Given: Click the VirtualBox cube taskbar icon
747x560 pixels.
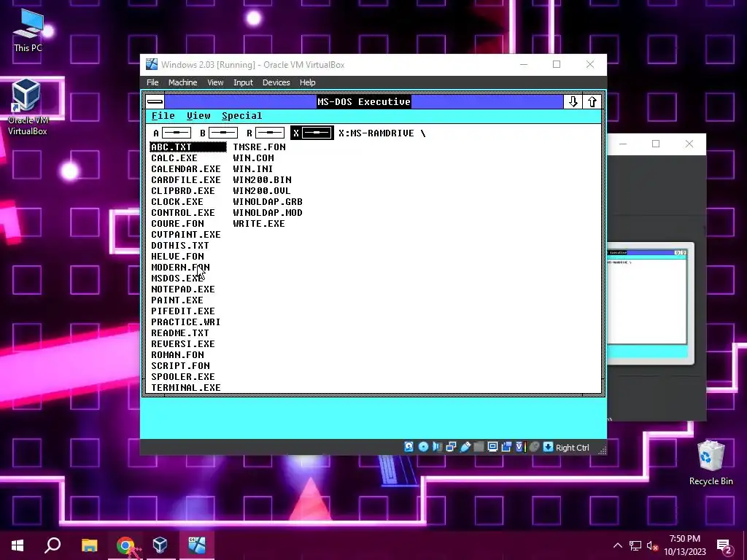Looking at the screenshot, I should (160, 545).
